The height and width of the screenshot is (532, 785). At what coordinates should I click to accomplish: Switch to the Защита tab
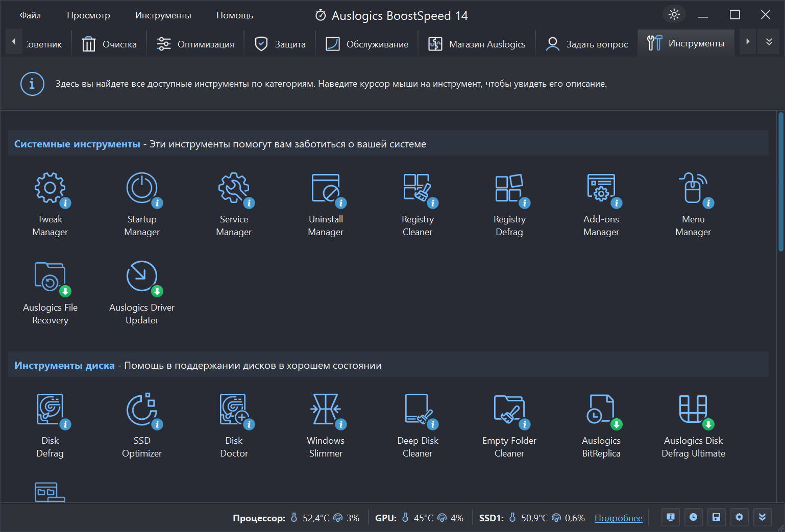point(280,44)
